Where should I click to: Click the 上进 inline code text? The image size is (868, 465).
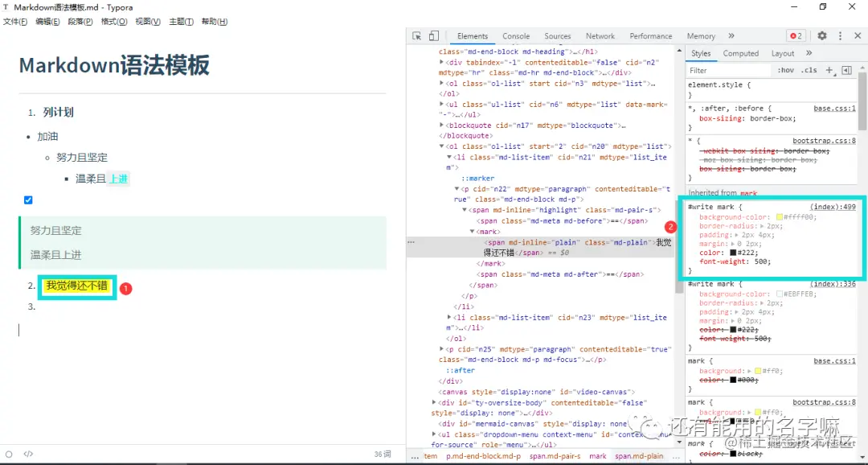click(118, 179)
